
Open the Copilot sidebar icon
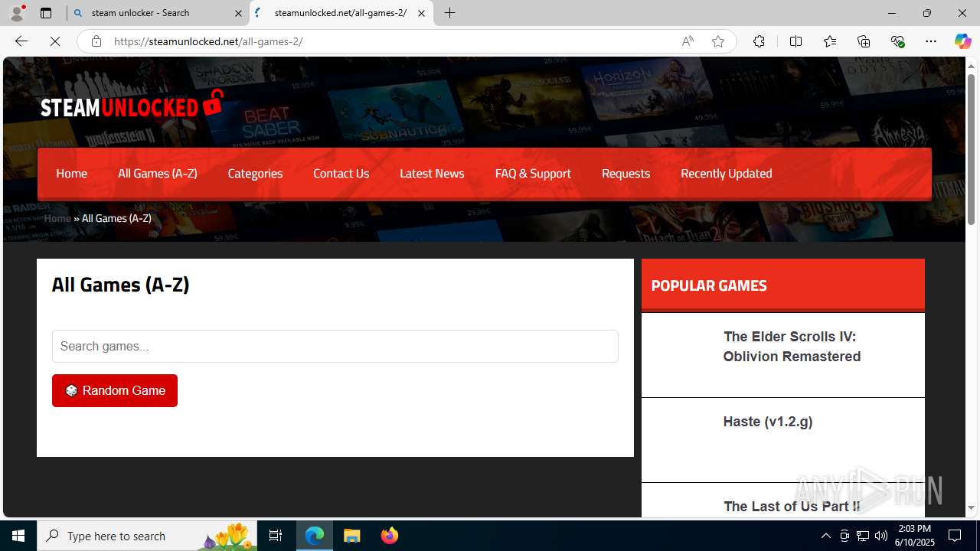[962, 41]
